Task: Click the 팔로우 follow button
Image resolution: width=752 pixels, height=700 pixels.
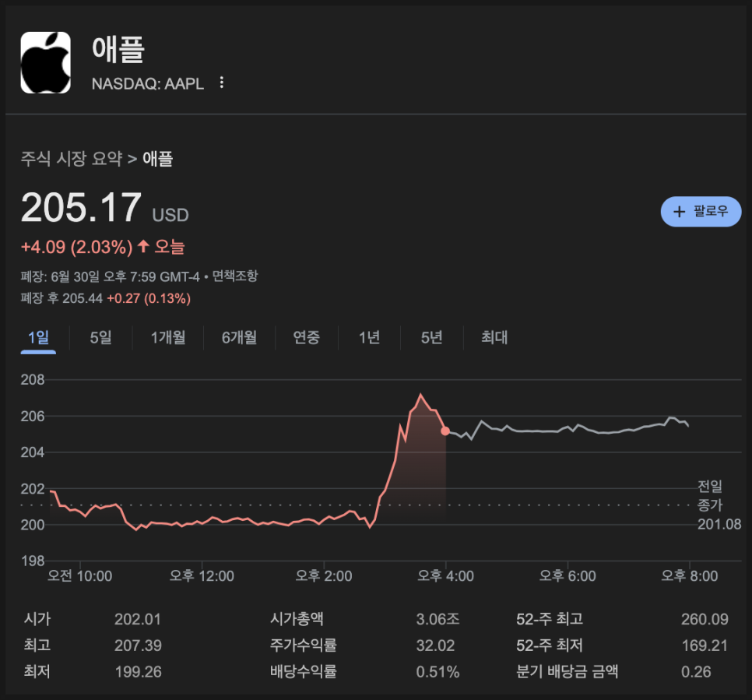Action: click(701, 212)
